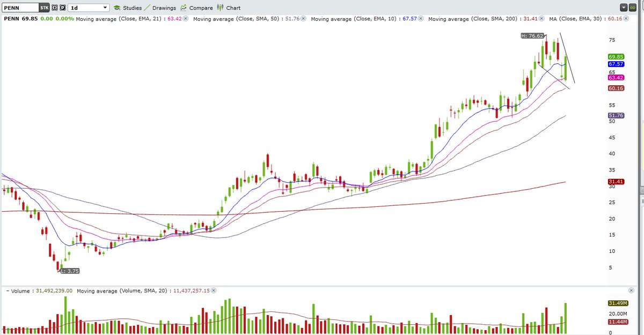Click the 63.42 magenta EMA price bubble
This screenshot has width=644, height=335.
pyautogui.click(x=615, y=78)
